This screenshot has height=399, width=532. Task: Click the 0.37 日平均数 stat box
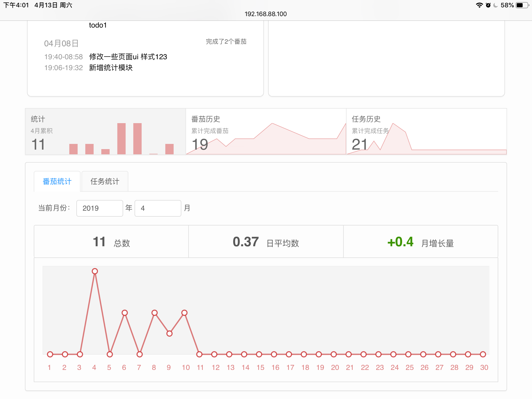(x=266, y=242)
